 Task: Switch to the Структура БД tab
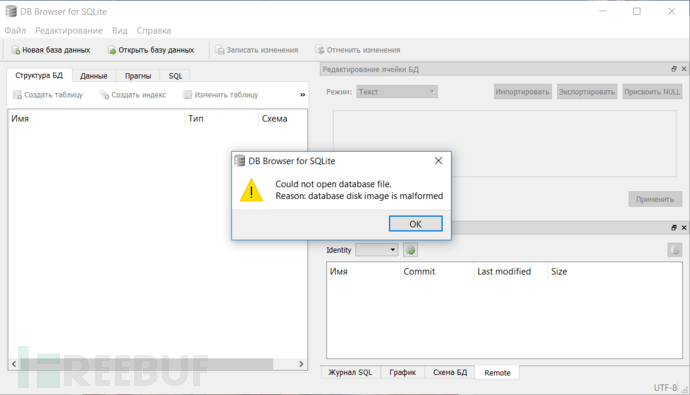(x=39, y=75)
